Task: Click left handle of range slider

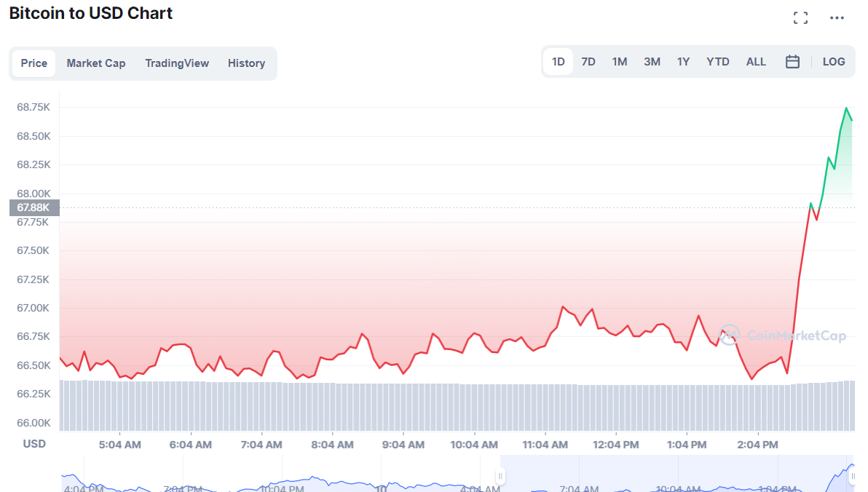Action: click(500, 477)
